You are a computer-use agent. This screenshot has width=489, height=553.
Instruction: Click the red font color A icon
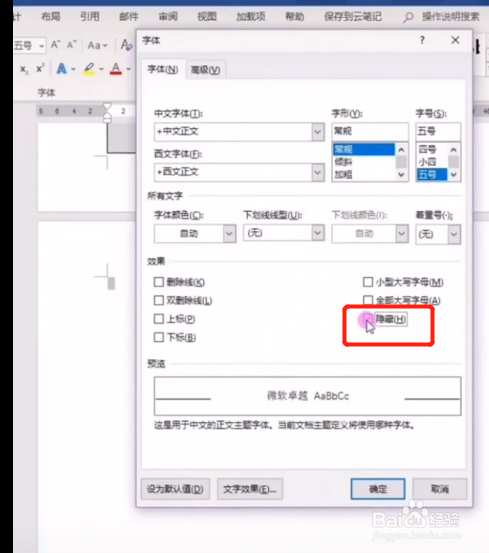click(116, 68)
